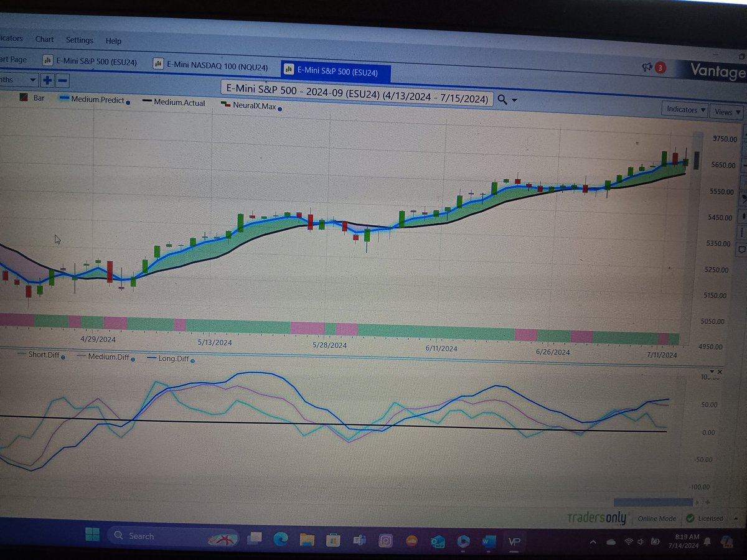
Task: Open the Indicators dropdown
Action: (x=685, y=110)
